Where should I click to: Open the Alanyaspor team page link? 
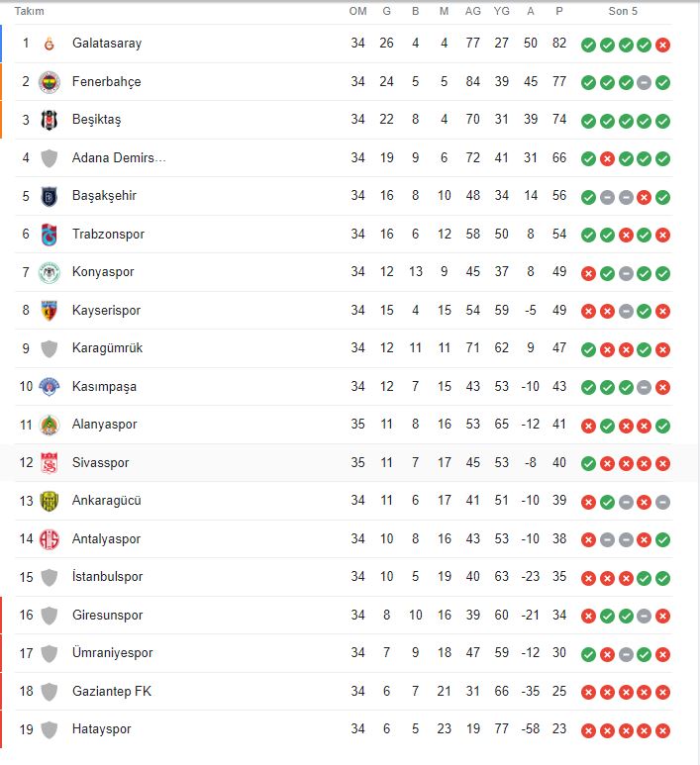104,425
